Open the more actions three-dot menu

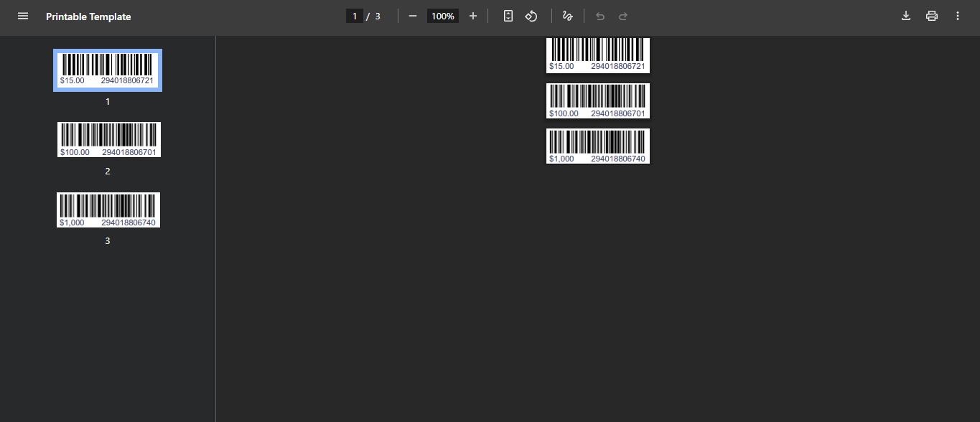(958, 16)
